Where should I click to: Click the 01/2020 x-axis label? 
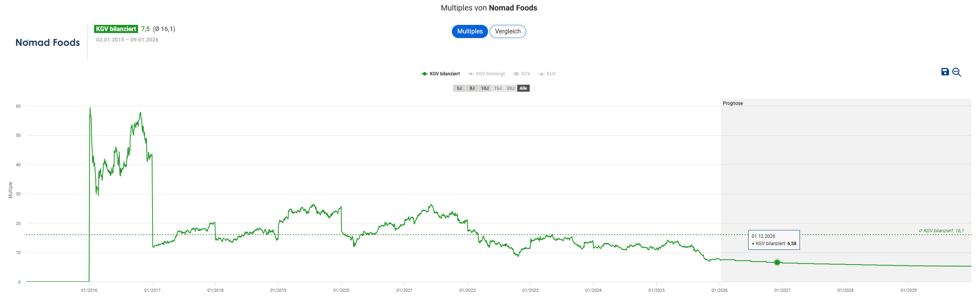(x=341, y=290)
